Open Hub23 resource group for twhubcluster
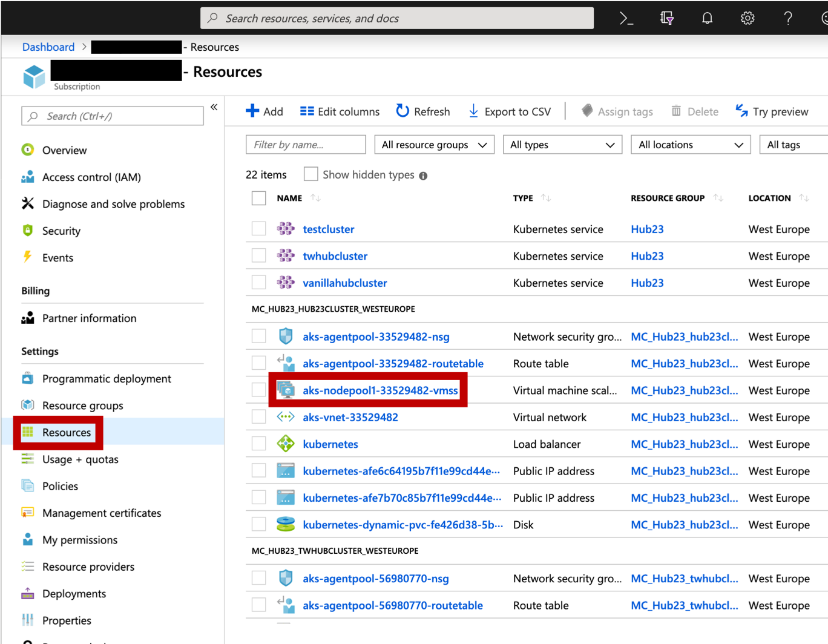 (647, 255)
